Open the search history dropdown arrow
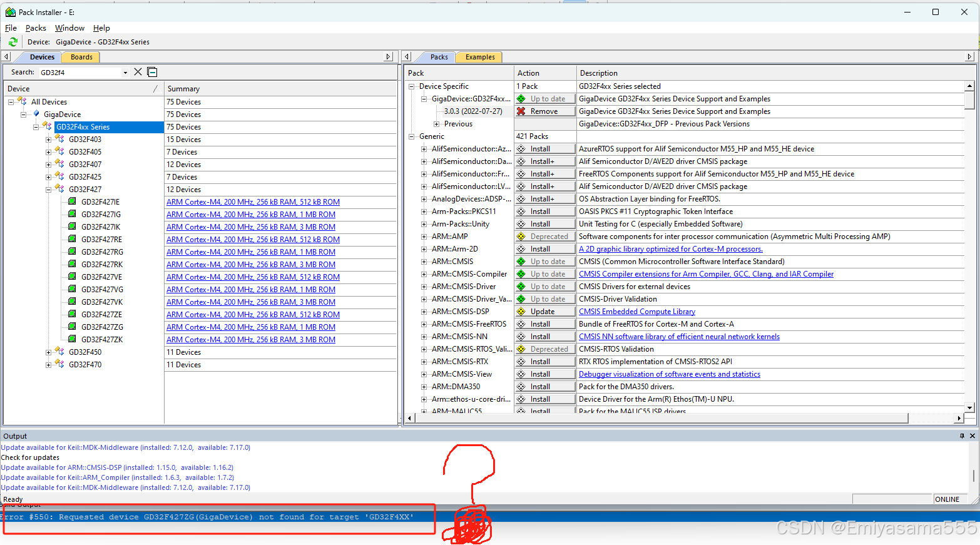This screenshot has width=980, height=545. (125, 73)
